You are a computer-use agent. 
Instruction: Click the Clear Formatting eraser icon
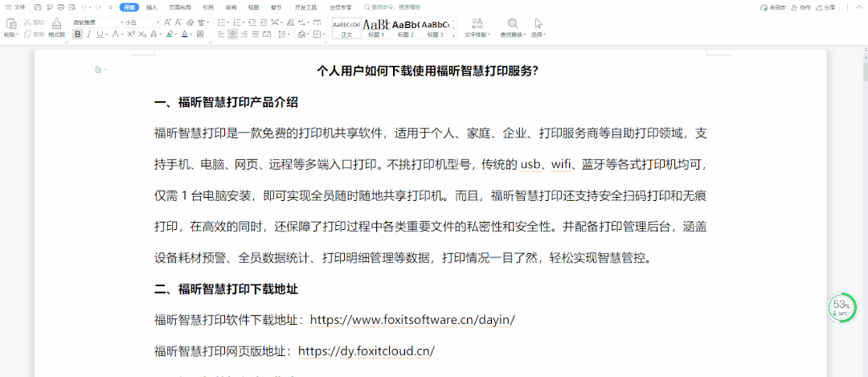pyautogui.click(x=190, y=23)
